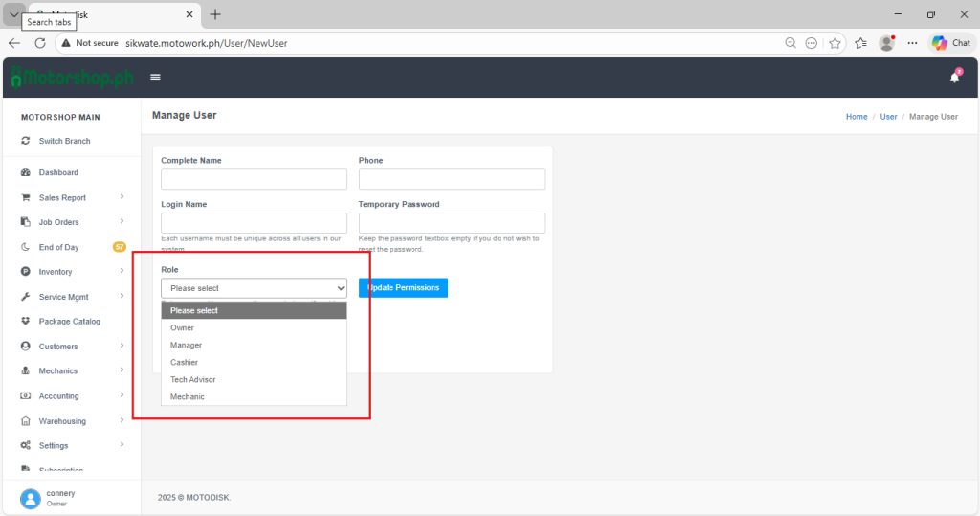Screen dimensions: 980x516
Task: Expand the Customers sidebar section
Action: point(122,346)
